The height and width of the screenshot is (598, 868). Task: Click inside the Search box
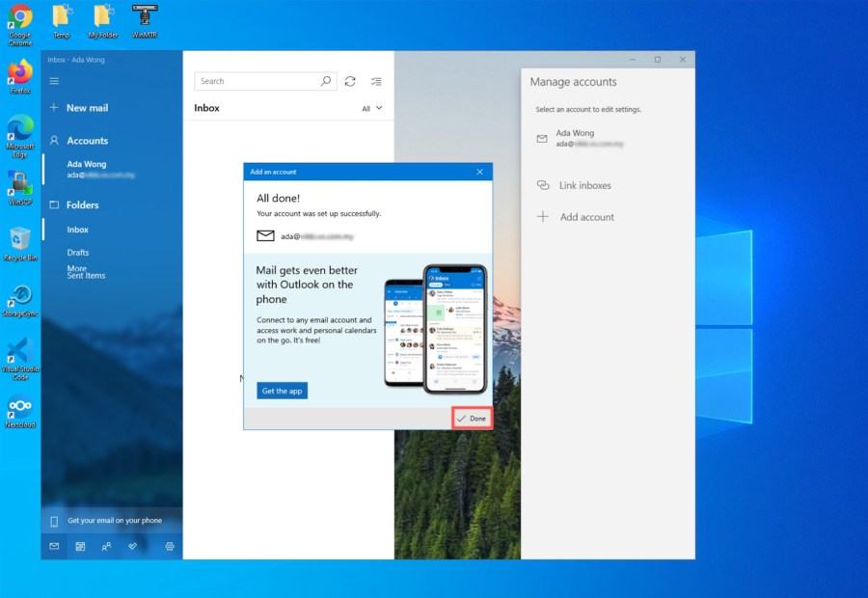pyautogui.click(x=256, y=82)
